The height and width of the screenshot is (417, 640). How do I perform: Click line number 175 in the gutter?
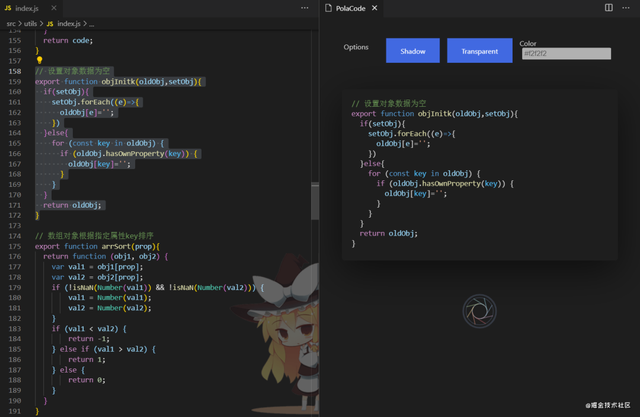15,246
